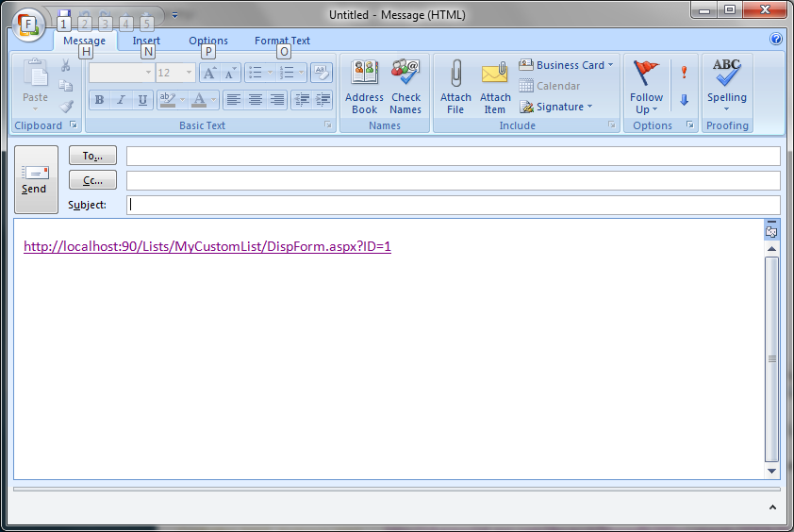794x532 pixels.
Task: Click the Office button
Action: click(x=29, y=23)
